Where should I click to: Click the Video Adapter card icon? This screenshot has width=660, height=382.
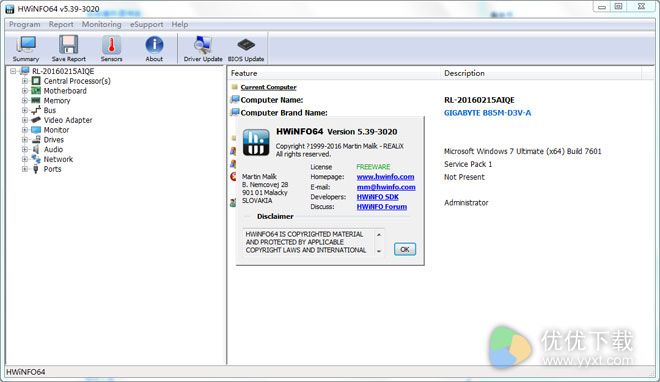(36, 120)
